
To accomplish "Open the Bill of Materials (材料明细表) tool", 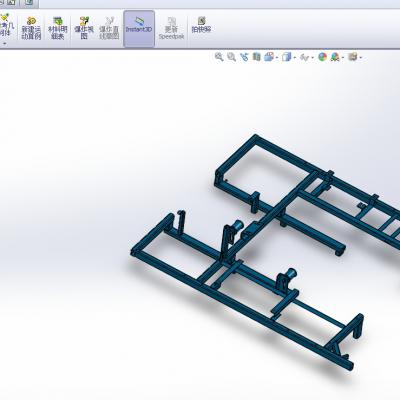I will pos(58,29).
